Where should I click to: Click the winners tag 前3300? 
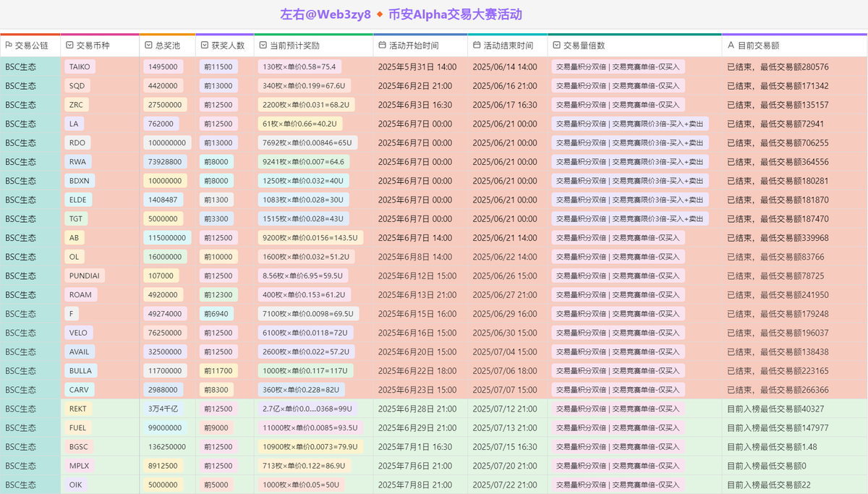click(216, 218)
